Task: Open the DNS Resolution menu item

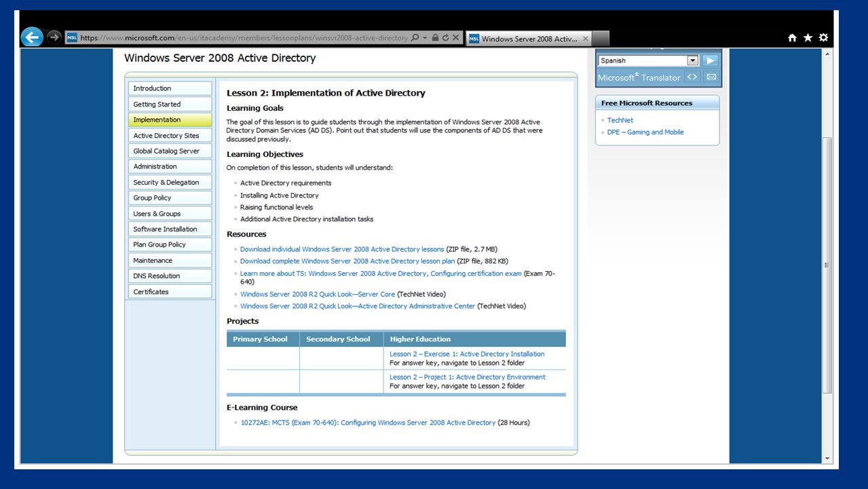Action: point(170,276)
